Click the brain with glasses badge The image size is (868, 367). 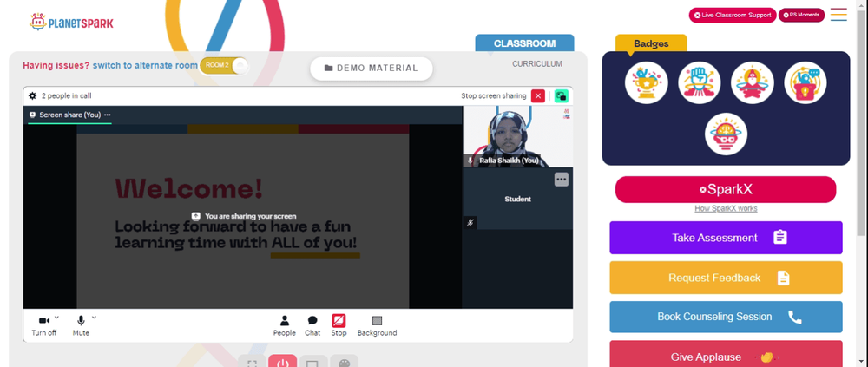point(726,134)
